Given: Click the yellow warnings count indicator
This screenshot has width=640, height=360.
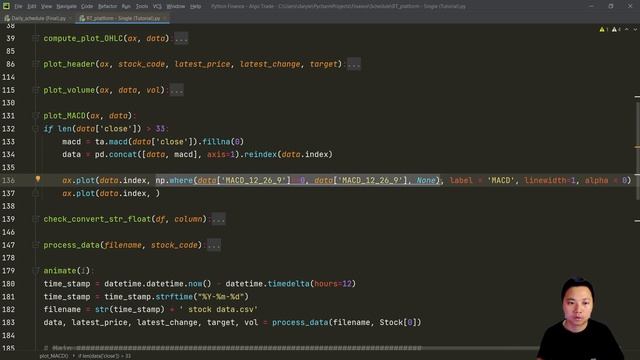Looking at the screenshot, I should tap(603, 29).
